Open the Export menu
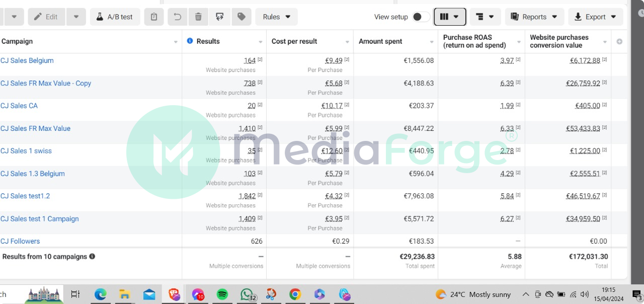 (596, 17)
